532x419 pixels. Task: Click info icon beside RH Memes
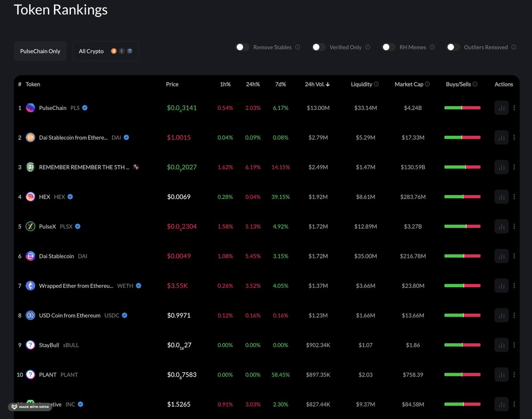432,47
